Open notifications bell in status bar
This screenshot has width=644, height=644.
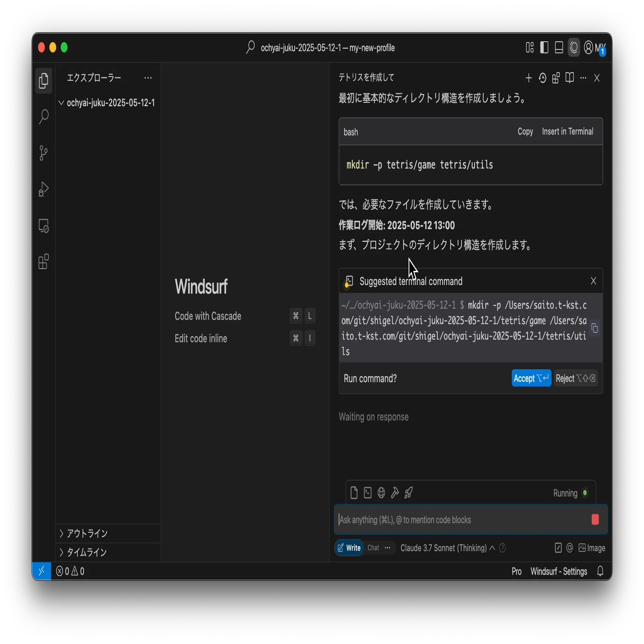[x=600, y=571]
